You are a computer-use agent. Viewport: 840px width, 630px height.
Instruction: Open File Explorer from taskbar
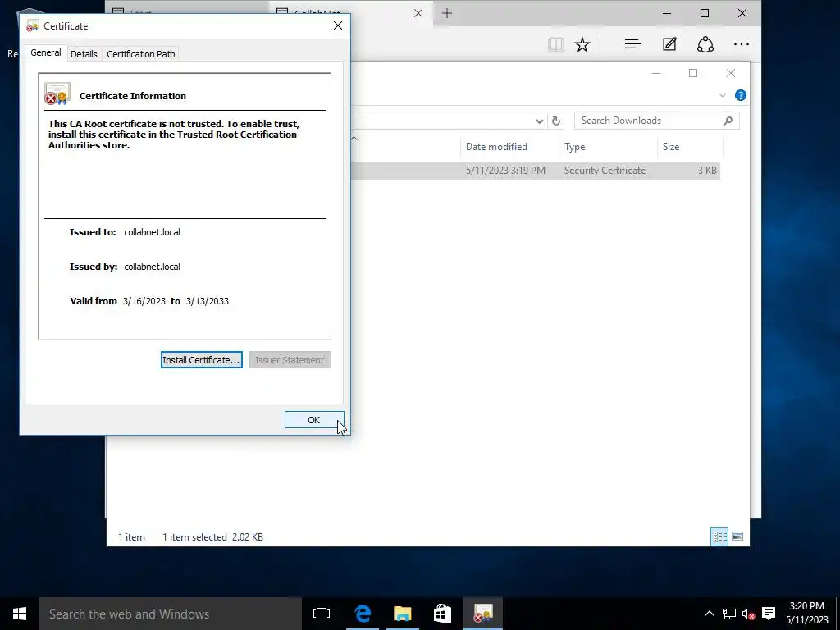[402, 614]
